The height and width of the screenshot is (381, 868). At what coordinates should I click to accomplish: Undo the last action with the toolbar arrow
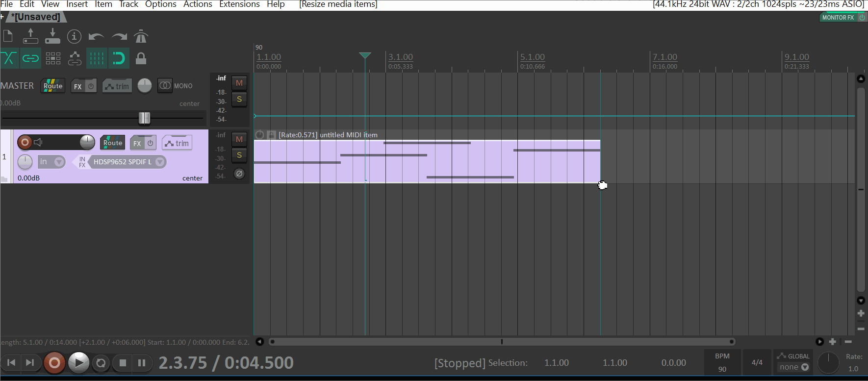tap(96, 37)
